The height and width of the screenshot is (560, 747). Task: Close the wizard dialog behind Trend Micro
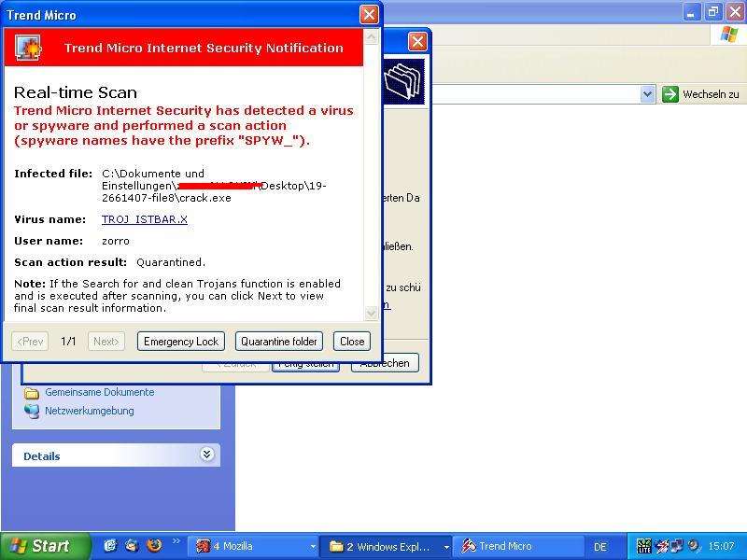(417, 42)
